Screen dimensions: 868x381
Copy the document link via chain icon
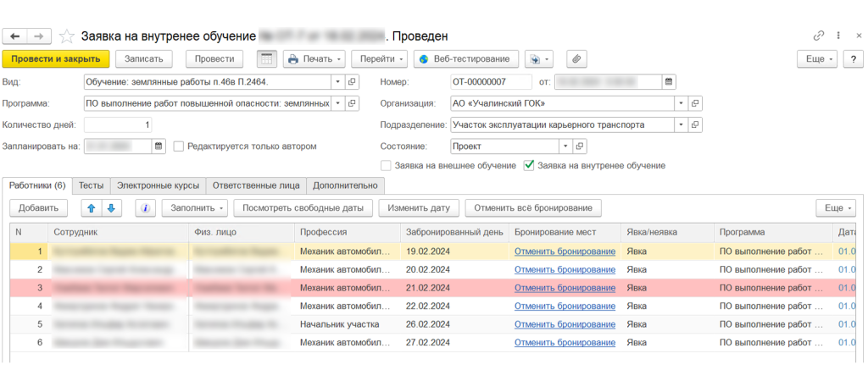(x=818, y=36)
